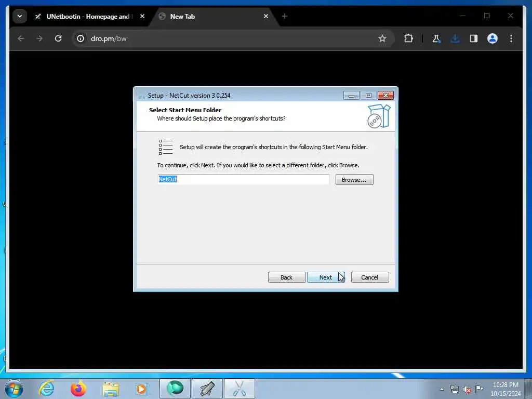Go back in browser history
This screenshot has width=532, height=399.
click(21, 38)
